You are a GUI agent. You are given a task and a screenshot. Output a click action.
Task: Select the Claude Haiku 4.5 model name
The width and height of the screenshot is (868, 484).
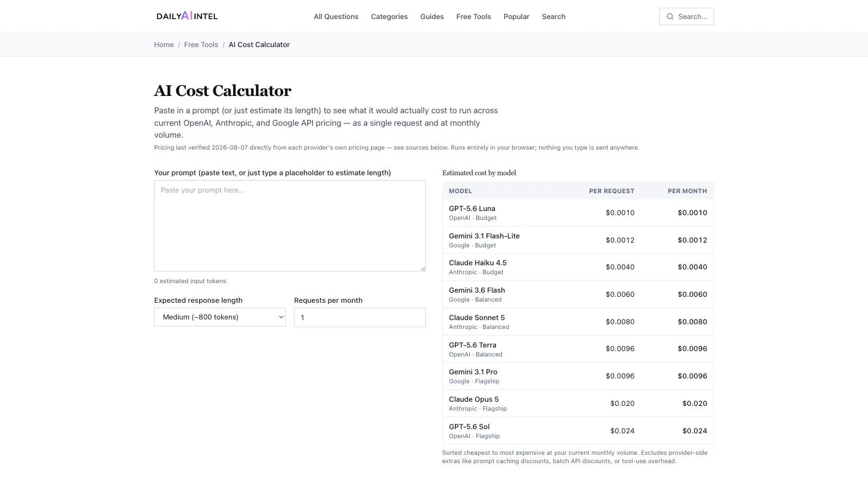point(478,263)
